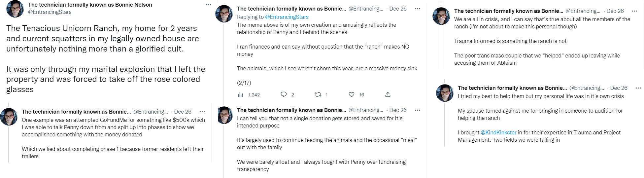Click profile avatar on main Tenacious Unicorn tweet
644x178 pixels.
click(x=15, y=9)
